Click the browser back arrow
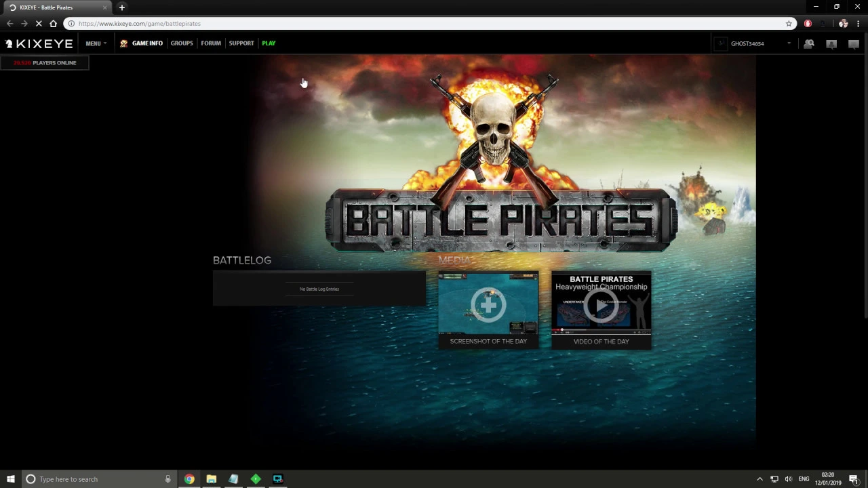This screenshot has height=488, width=868. [10, 24]
